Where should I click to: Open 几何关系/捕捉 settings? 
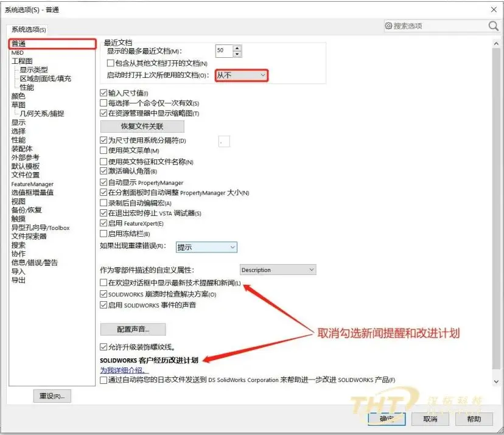point(42,113)
